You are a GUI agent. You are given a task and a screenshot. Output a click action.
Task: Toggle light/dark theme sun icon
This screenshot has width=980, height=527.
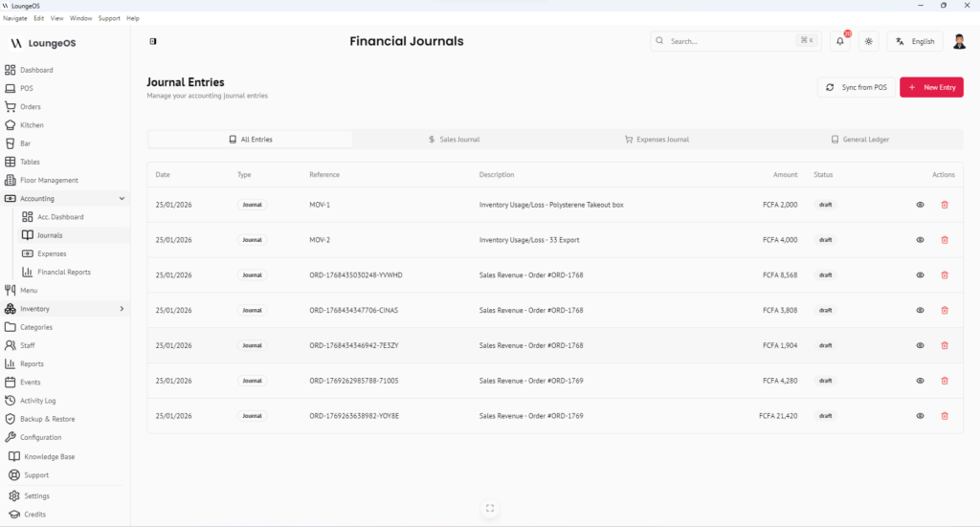(868, 41)
